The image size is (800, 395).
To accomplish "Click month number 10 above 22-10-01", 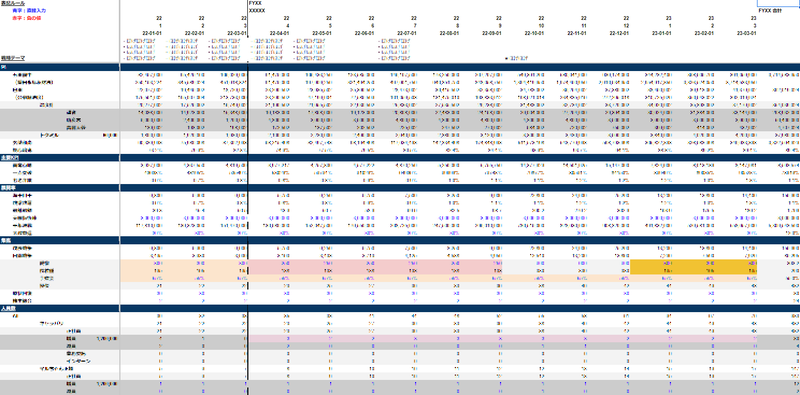I will click(541, 26).
